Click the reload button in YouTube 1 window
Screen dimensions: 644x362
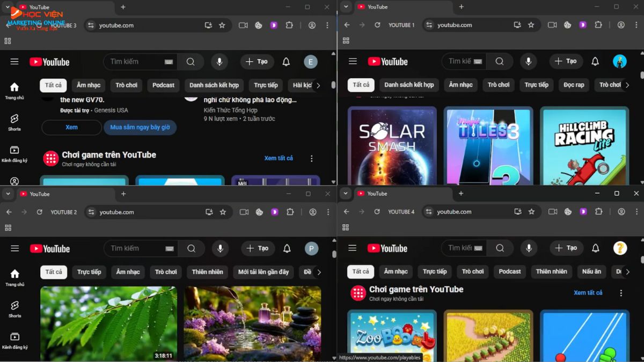pyautogui.click(x=377, y=25)
